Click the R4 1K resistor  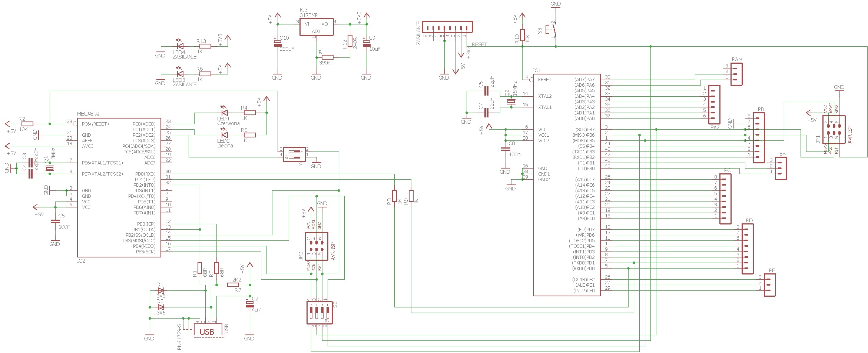coord(249,113)
